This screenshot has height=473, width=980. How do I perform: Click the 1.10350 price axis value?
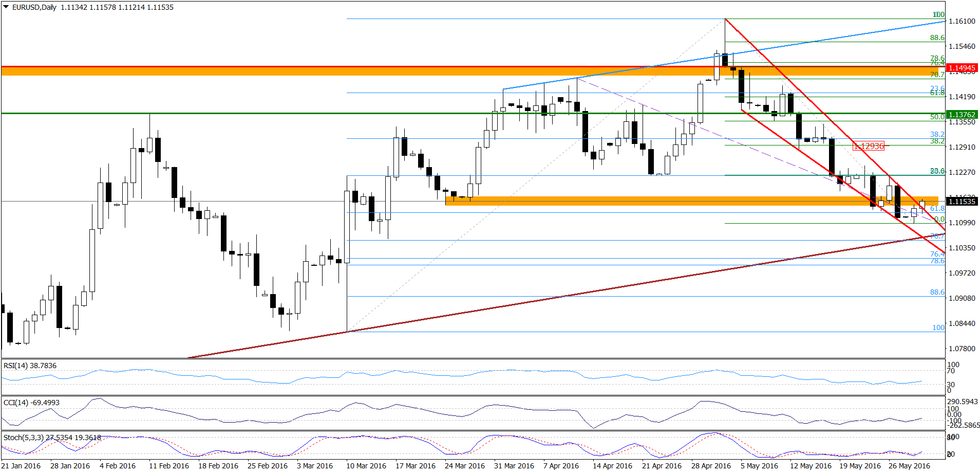[962, 248]
